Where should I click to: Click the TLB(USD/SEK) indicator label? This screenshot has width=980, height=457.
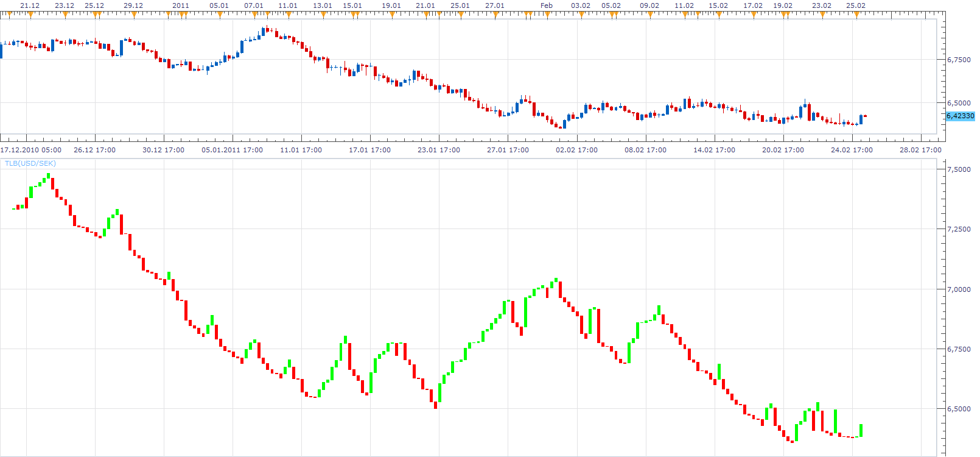[30, 163]
